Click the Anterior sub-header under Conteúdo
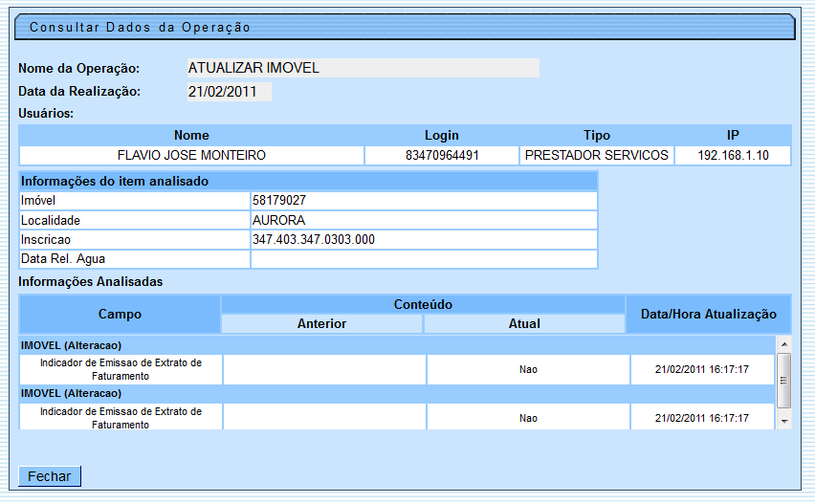This screenshot has height=504, width=815. click(321, 323)
